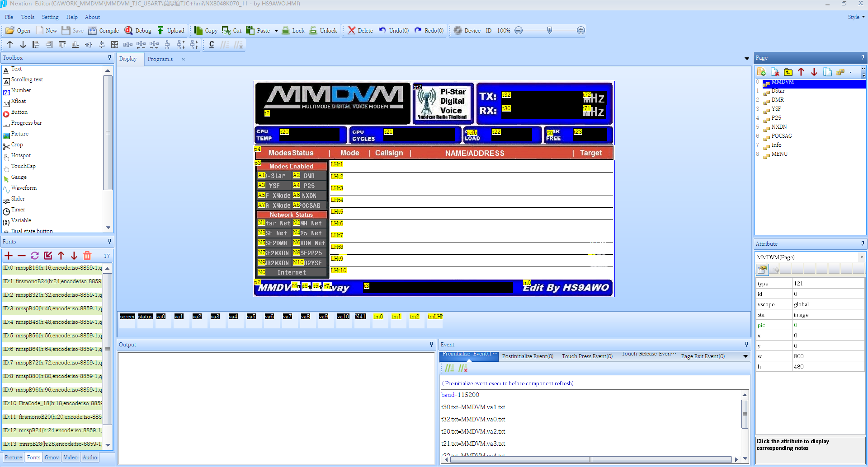Screen dimensions: 868x467
Task: Open the Setting menu
Action: (50, 17)
